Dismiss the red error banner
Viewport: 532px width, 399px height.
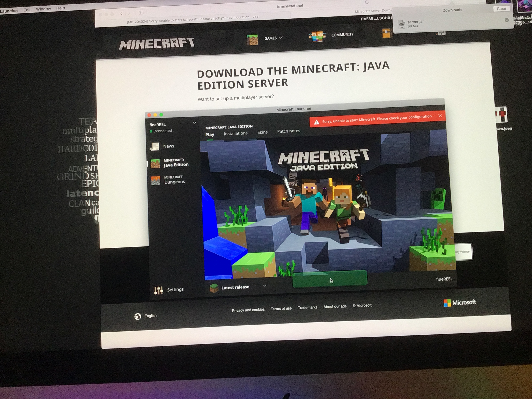440,116
